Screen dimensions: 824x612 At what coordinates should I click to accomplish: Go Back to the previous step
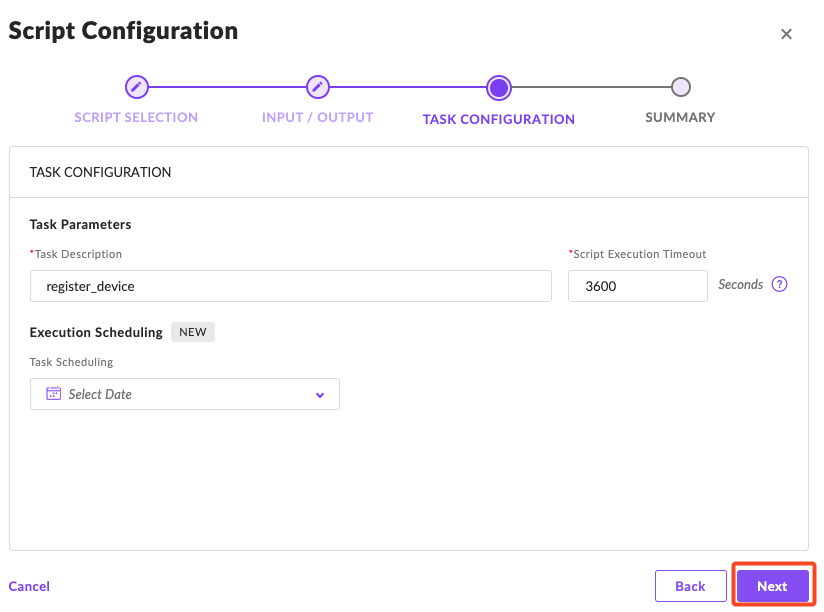690,586
